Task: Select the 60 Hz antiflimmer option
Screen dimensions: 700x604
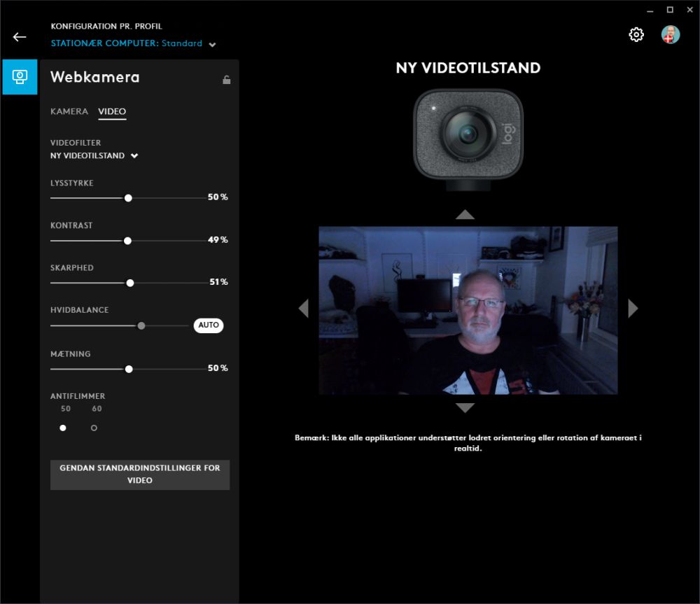Action: [x=94, y=428]
